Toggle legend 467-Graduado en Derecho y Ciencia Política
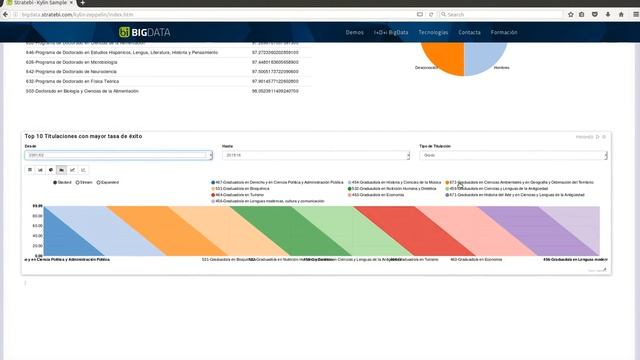 coord(277,182)
